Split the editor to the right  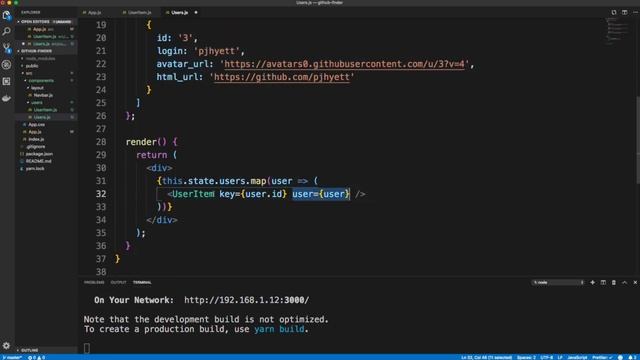(624, 12)
